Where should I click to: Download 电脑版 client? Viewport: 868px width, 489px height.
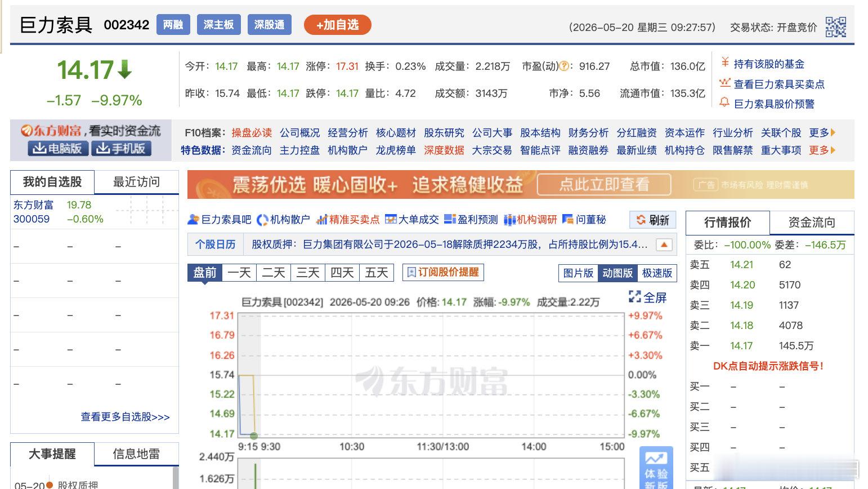pyautogui.click(x=58, y=148)
